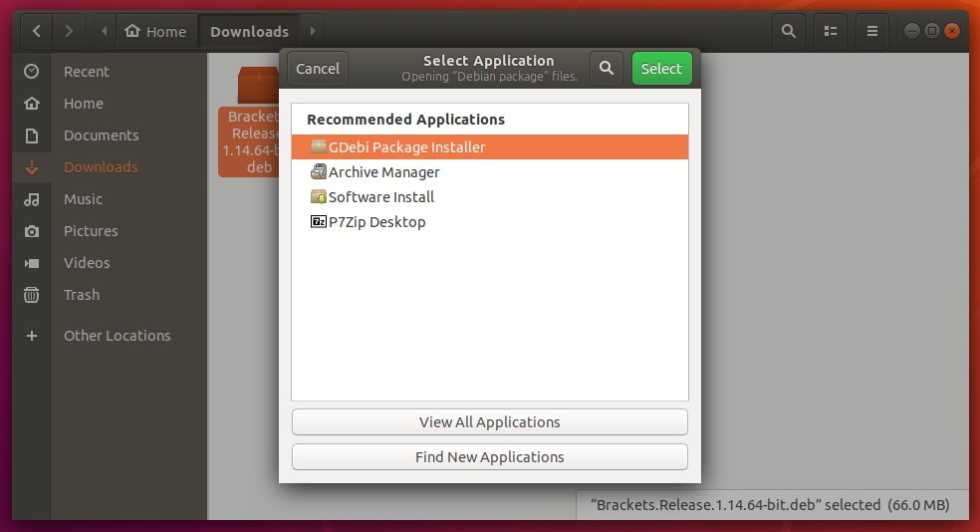Click the Pictures camera icon in sidebar
Viewport: 980px width, 532px height.
click(31, 231)
